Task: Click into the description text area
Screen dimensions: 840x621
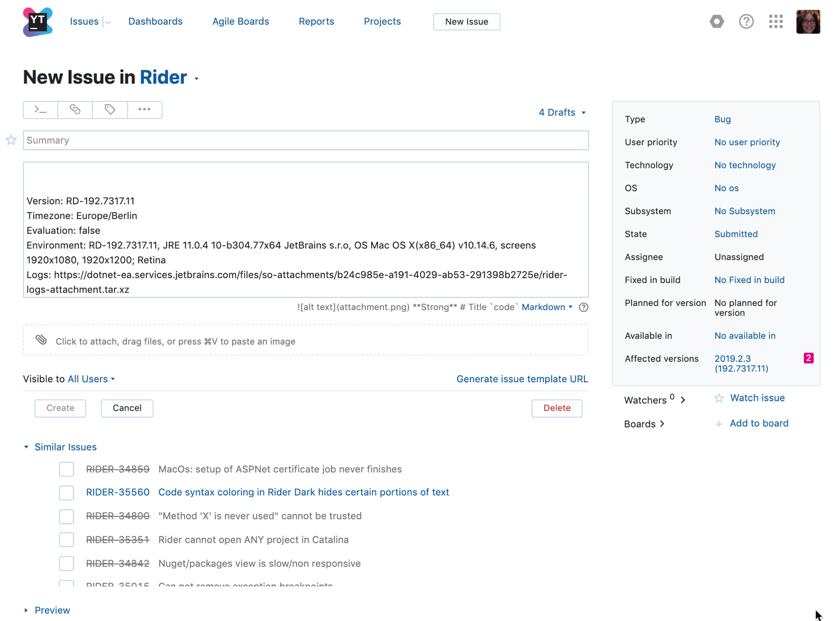Action: click(x=306, y=230)
